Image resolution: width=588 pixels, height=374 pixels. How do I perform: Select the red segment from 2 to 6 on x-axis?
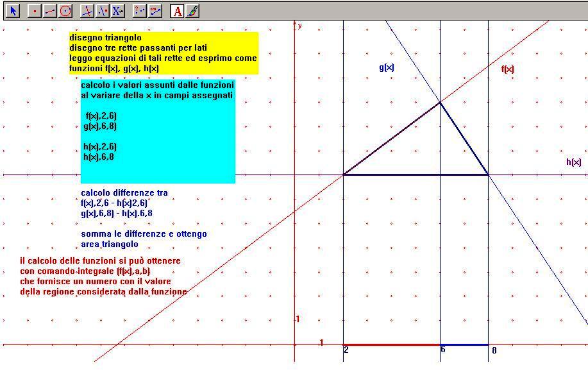click(392, 344)
